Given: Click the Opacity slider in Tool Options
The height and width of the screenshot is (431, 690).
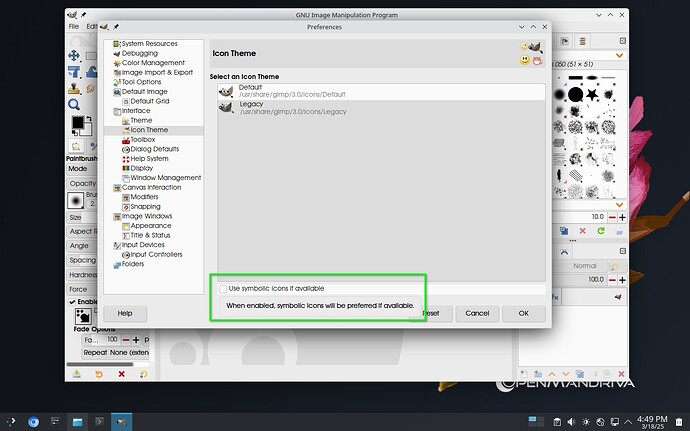Looking at the screenshot, I should coord(82,183).
